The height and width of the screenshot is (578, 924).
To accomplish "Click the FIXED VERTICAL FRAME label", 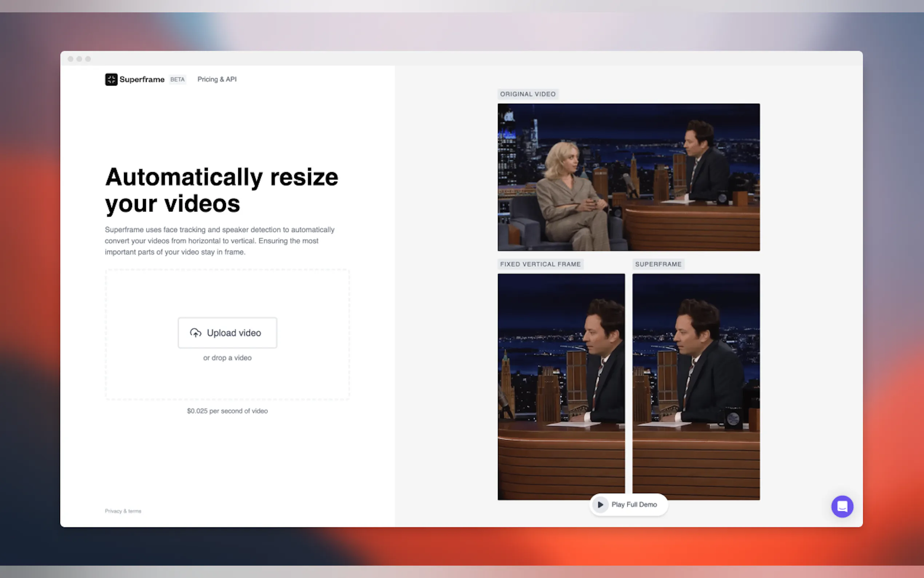I will click(x=540, y=264).
